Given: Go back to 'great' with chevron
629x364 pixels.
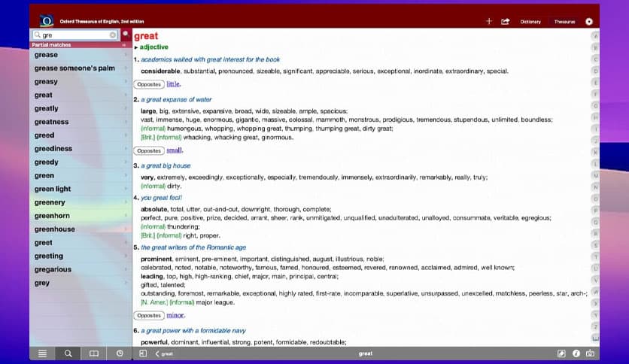Looking at the screenshot, I should [164, 353].
